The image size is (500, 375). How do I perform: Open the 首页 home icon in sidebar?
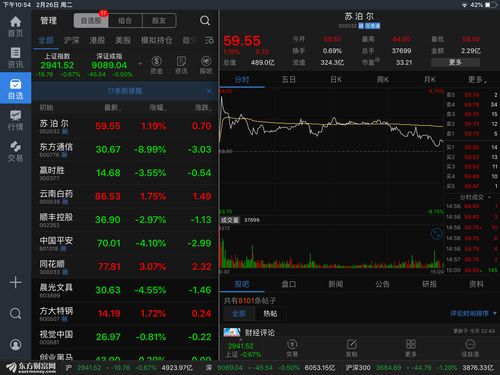click(x=15, y=27)
